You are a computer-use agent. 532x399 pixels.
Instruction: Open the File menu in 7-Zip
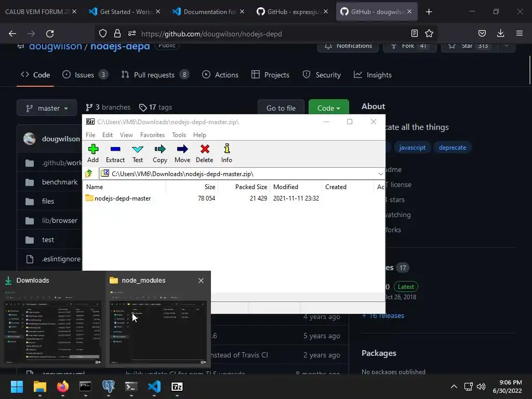pyautogui.click(x=90, y=135)
